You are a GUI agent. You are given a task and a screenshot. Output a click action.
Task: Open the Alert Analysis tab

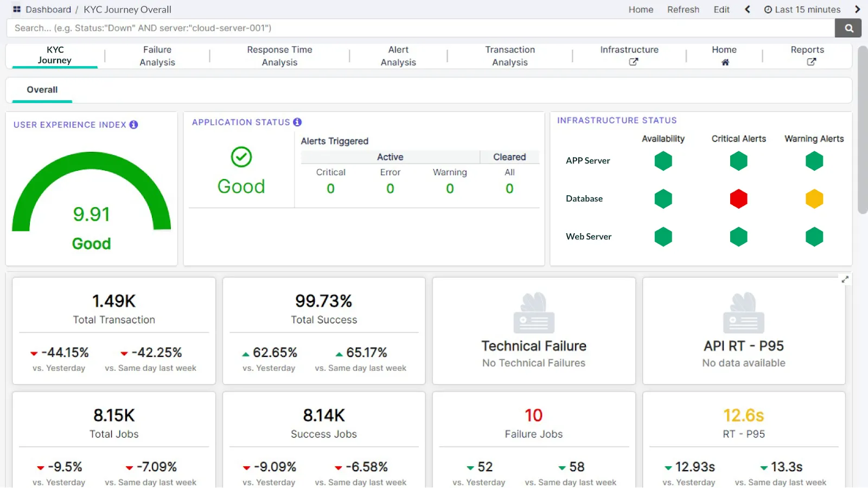coord(398,56)
